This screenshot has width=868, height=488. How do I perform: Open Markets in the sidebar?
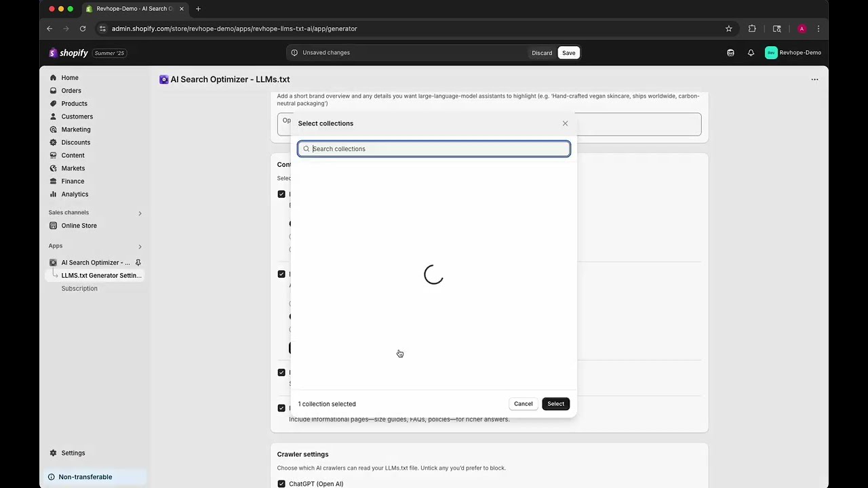point(73,168)
